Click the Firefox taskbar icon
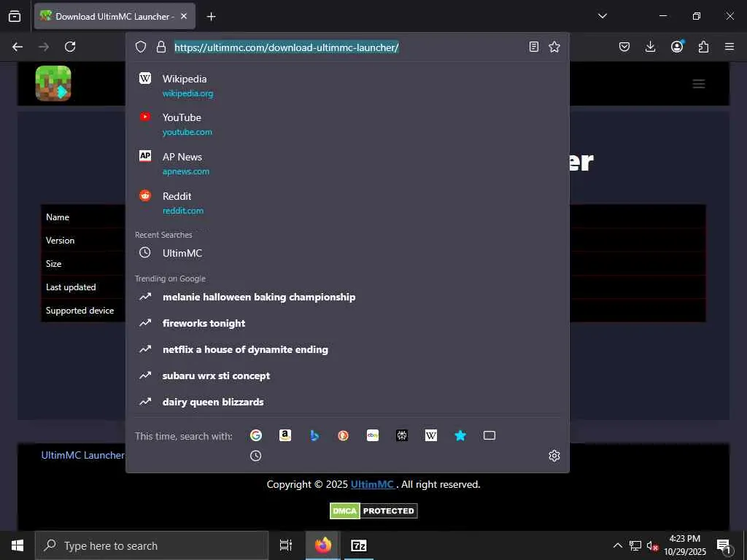The width and height of the screenshot is (747, 560). 323,545
